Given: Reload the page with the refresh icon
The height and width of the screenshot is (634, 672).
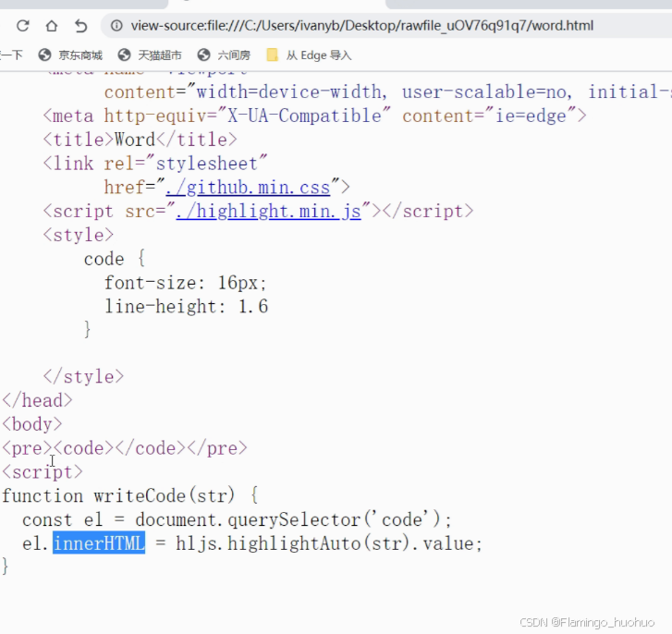Looking at the screenshot, I should (23, 26).
